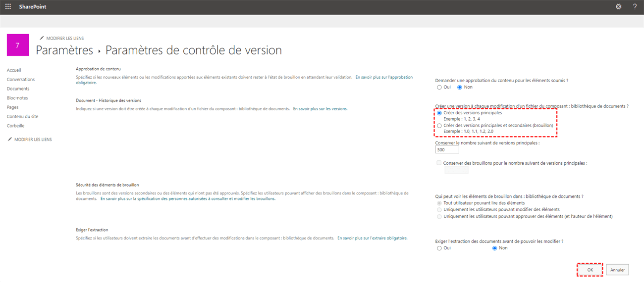Open Pages in the left navigation
Image resolution: width=644 pixels, height=282 pixels.
13,107
